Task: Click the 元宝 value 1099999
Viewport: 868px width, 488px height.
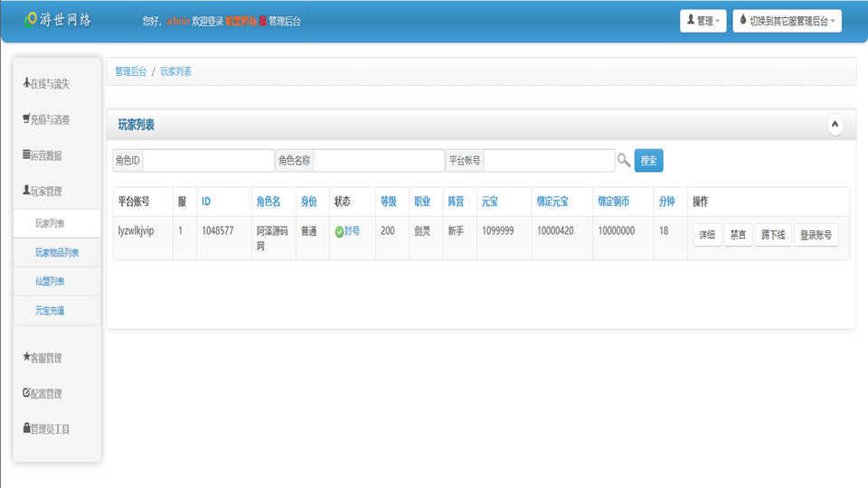Action: (x=497, y=230)
